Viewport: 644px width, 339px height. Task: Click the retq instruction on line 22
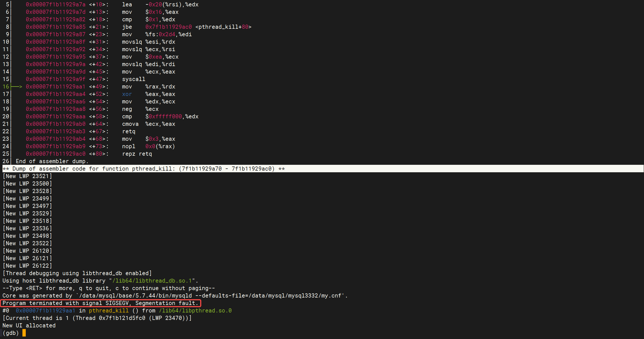129,132
